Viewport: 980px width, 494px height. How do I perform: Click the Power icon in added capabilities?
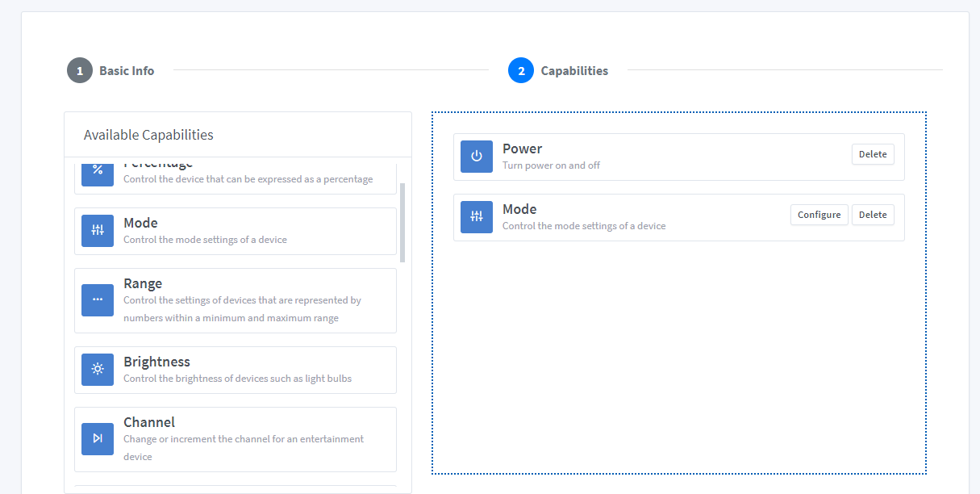[477, 157]
